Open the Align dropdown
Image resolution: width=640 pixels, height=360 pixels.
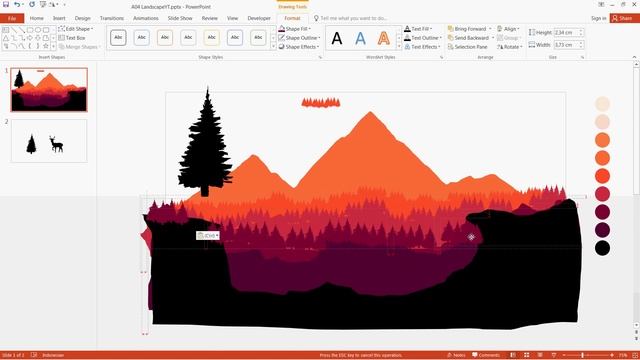point(509,29)
